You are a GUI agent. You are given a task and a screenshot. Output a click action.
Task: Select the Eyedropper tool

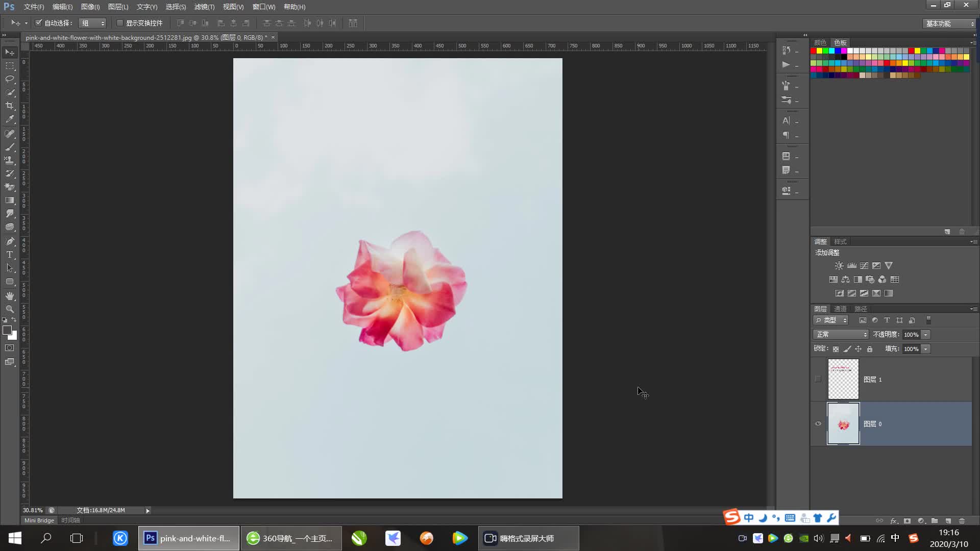(x=10, y=119)
